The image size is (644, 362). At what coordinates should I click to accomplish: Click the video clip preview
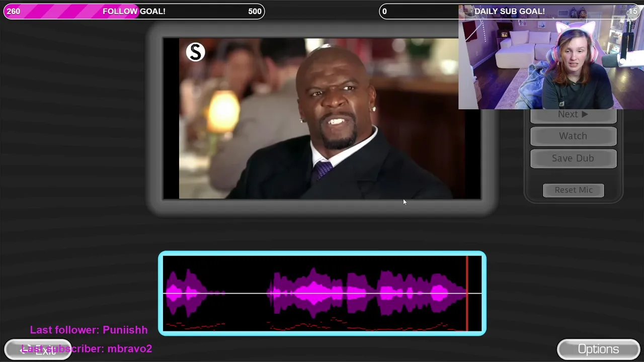tap(322, 119)
